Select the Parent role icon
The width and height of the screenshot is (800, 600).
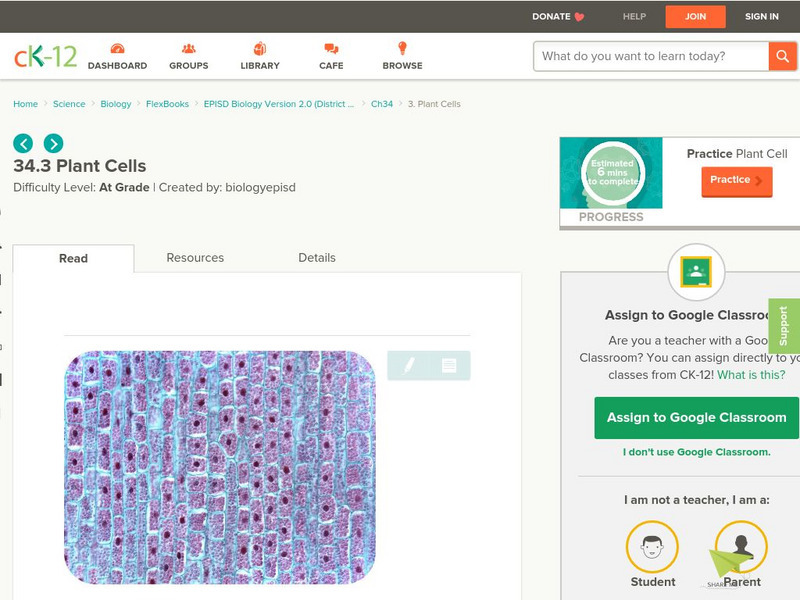(x=741, y=548)
